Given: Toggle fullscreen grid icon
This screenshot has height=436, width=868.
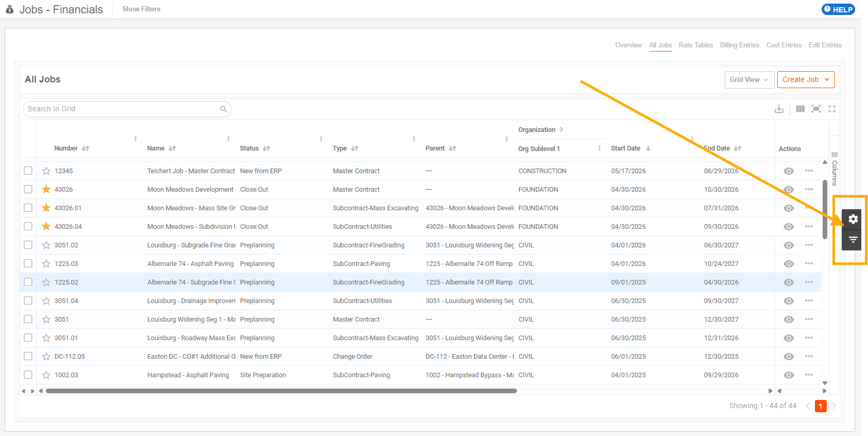Looking at the screenshot, I should tap(832, 109).
